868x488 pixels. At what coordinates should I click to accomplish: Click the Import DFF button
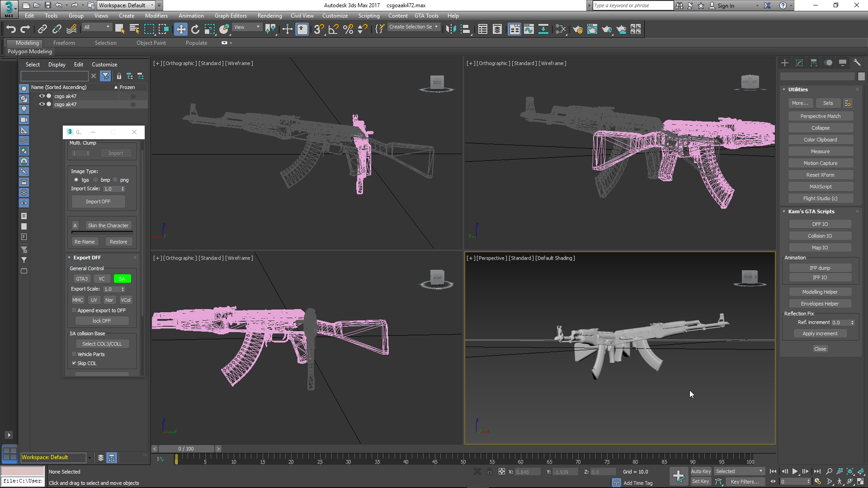(98, 202)
